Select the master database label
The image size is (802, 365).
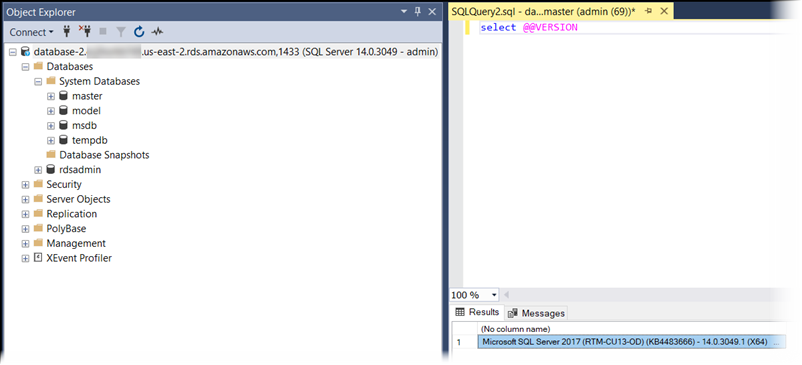pyautogui.click(x=87, y=96)
